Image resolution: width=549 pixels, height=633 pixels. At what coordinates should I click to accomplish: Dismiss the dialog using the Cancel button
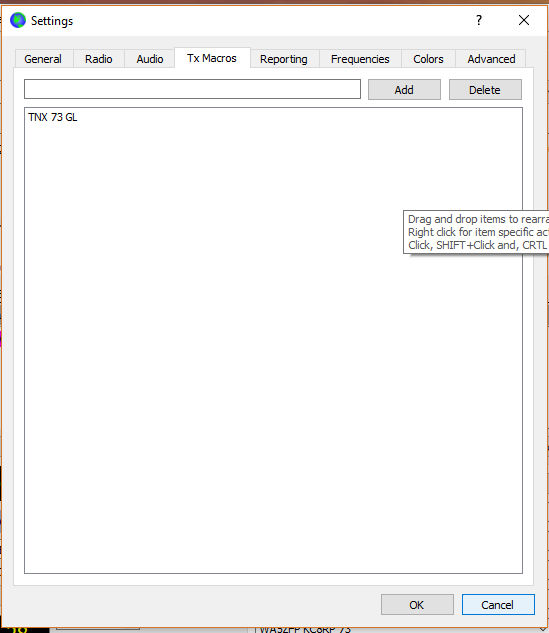[498, 605]
